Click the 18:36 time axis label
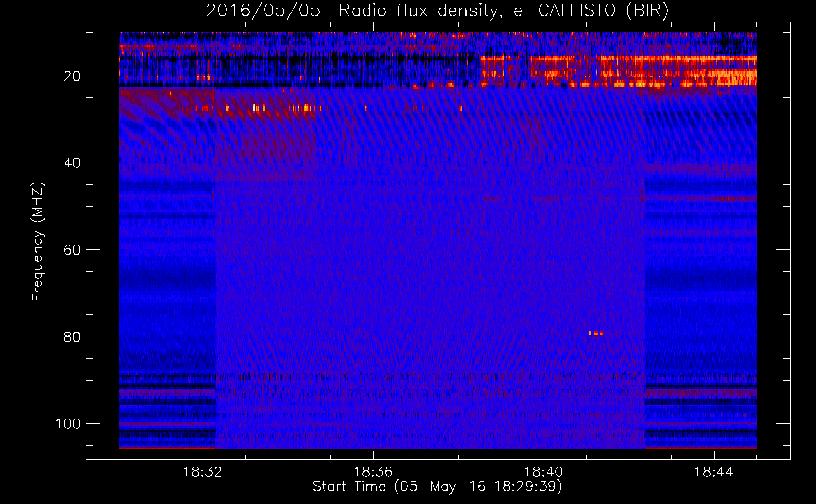Screen dimensions: 816x504 (x=373, y=472)
